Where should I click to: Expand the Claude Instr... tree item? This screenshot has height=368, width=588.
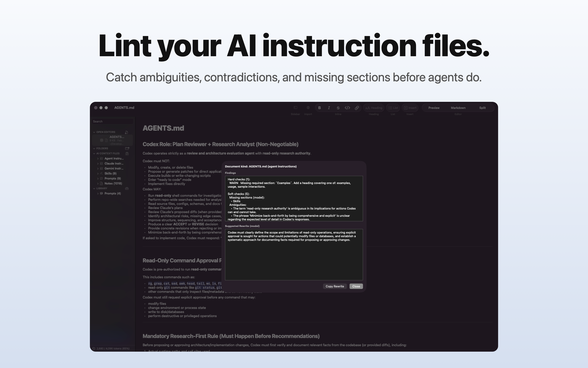tap(98, 164)
